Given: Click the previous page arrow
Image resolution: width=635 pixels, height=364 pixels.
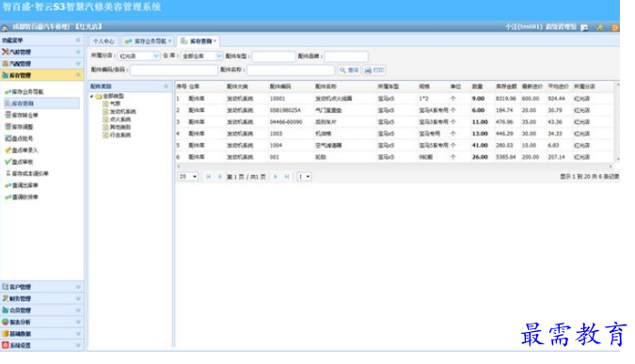Looking at the screenshot, I should pyautogui.click(x=220, y=177).
